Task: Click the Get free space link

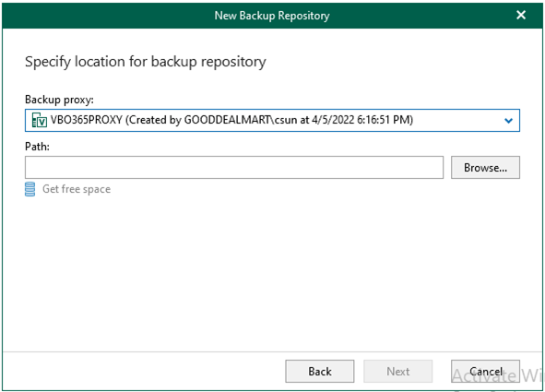Action: click(77, 189)
